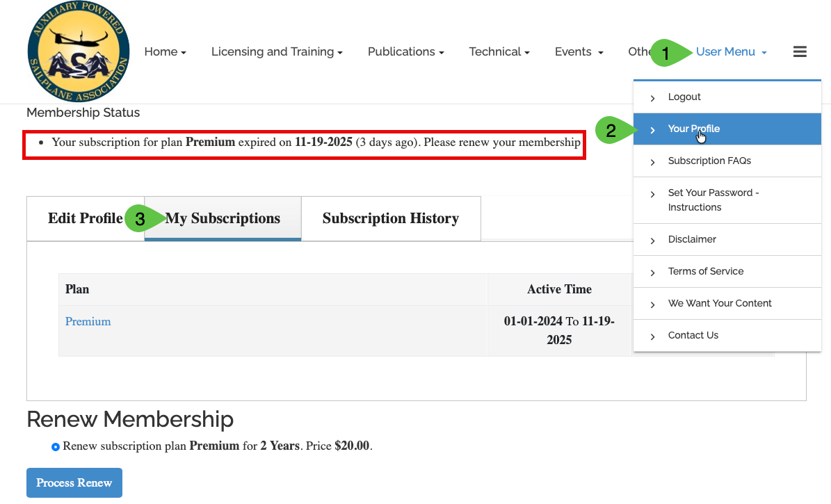Click the ASA sailplane association logo
Image resolution: width=831 pixels, height=504 pixels.
78,52
